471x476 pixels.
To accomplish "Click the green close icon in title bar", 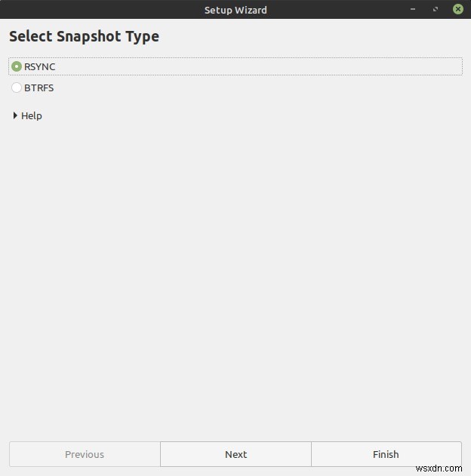I will [458, 9].
